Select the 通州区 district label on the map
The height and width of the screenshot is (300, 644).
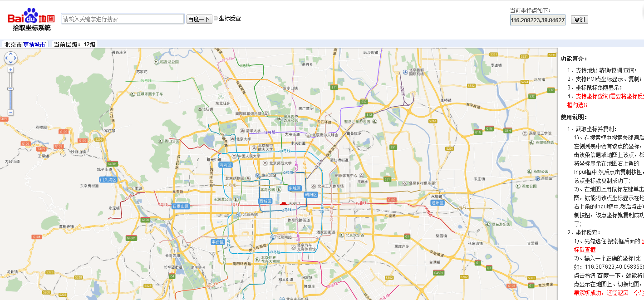point(437,203)
